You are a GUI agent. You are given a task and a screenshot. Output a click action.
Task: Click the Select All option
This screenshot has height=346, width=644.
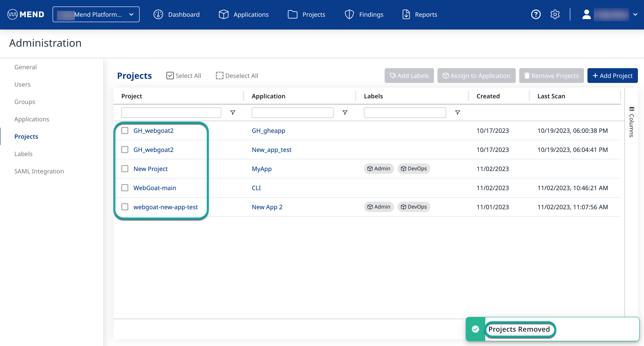click(184, 76)
